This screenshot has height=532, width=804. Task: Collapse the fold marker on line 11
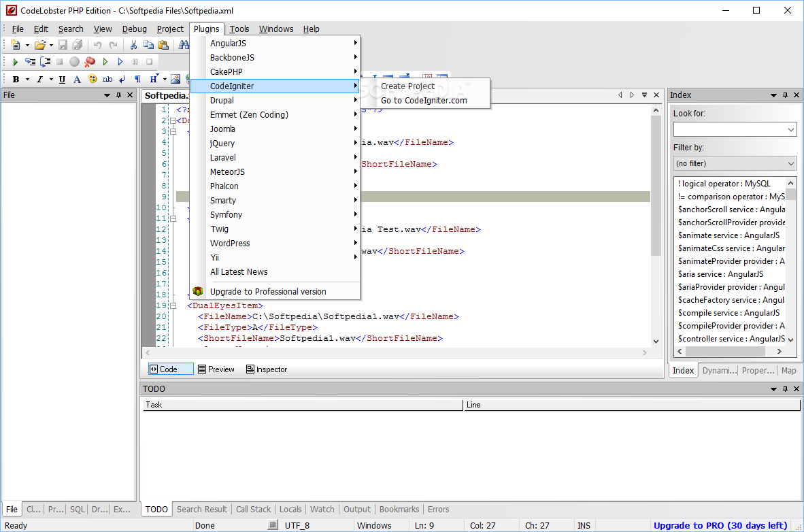[x=173, y=218]
